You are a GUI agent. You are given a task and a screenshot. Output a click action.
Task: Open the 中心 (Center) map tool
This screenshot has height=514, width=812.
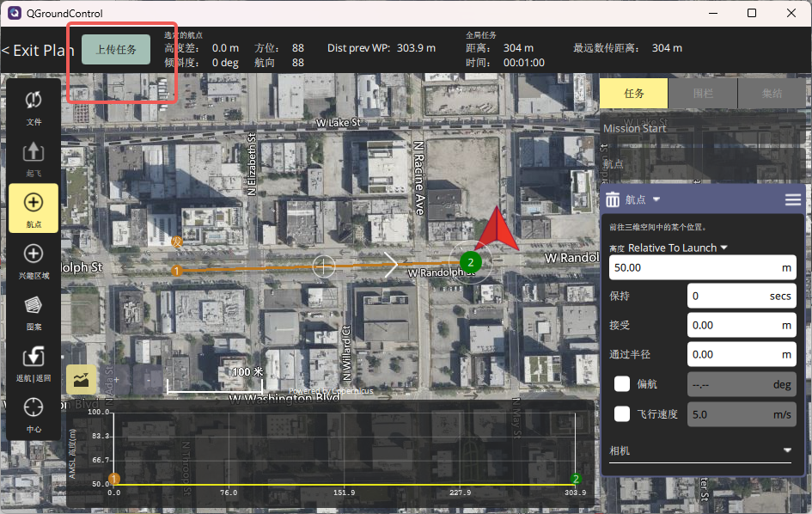pyautogui.click(x=34, y=414)
